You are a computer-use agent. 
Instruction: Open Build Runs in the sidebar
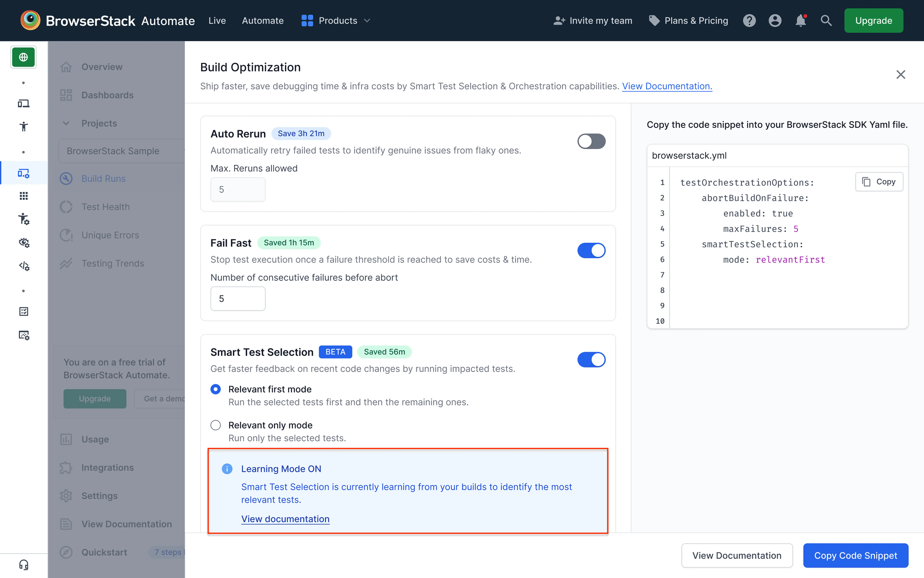(x=103, y=179)
